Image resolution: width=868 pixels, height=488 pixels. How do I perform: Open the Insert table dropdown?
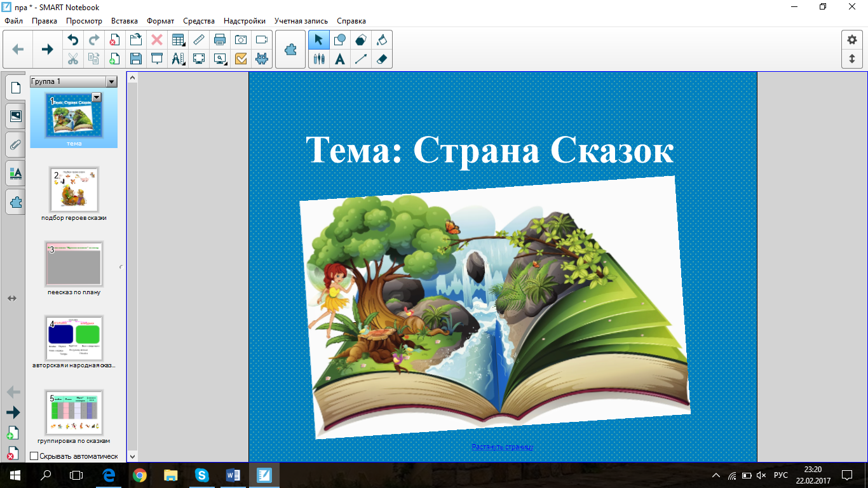(x=178, y=39)
